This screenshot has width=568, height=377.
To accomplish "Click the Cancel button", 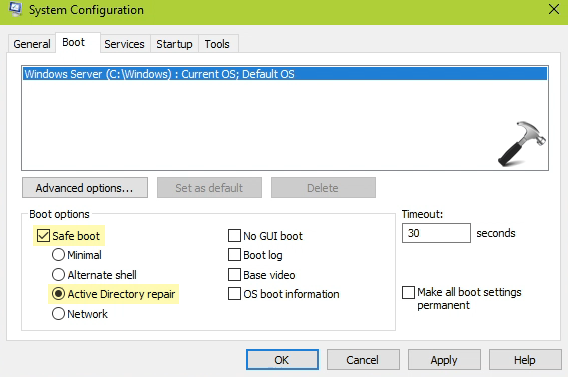I will (x=363, y=360).
